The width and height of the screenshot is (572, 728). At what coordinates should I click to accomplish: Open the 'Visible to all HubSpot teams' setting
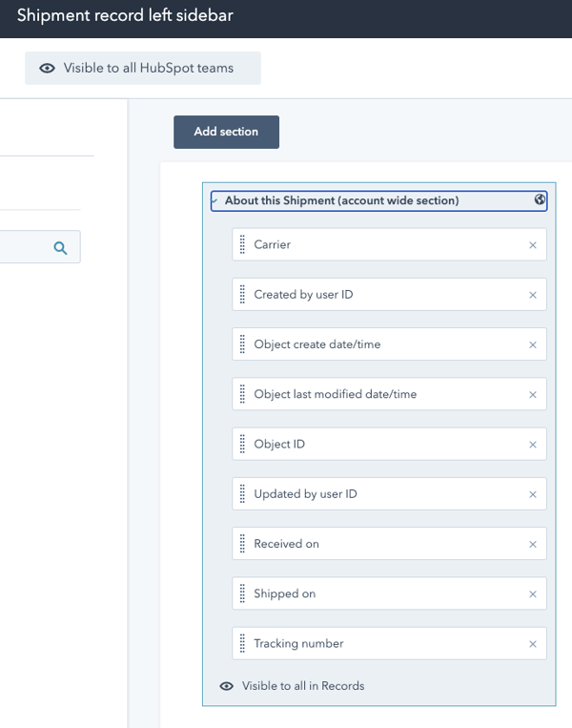pyautogui.click(x=143, y=69)
